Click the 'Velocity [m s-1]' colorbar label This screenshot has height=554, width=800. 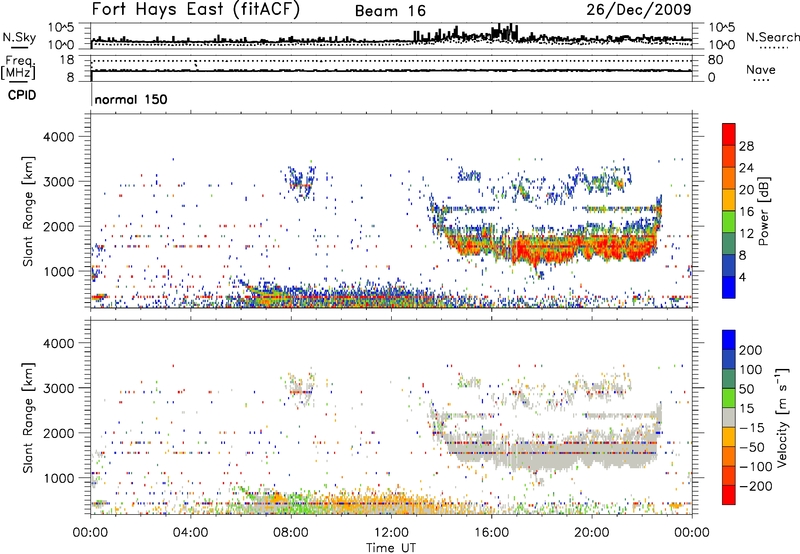point(782,417)
